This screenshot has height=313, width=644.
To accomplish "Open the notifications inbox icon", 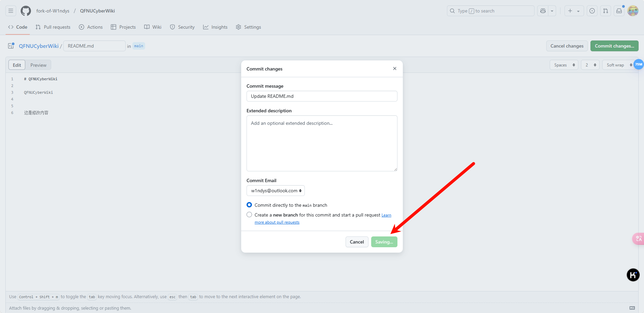I will pos(619,11).
